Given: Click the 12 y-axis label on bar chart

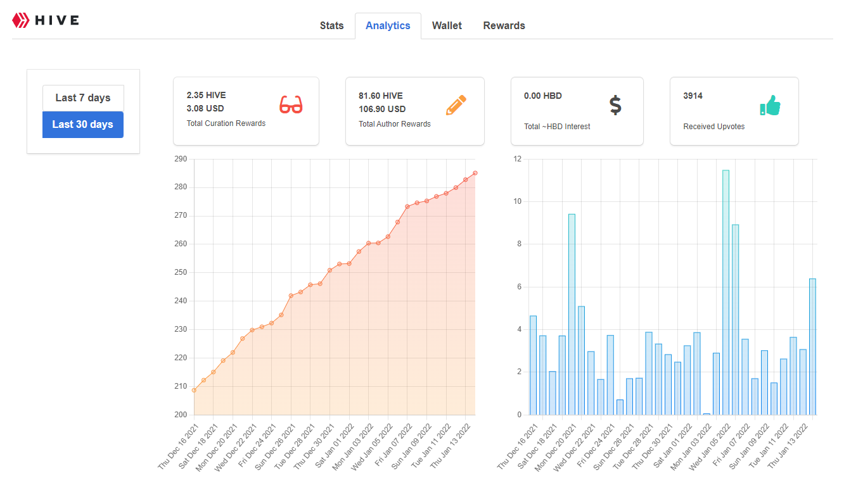Looking at the screenshot, I should [517, 159].
